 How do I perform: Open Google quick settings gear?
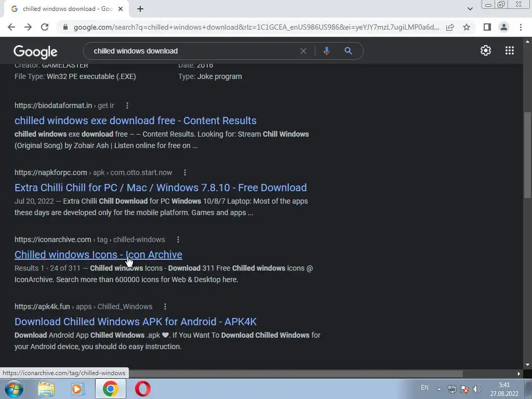pos(486,50)
